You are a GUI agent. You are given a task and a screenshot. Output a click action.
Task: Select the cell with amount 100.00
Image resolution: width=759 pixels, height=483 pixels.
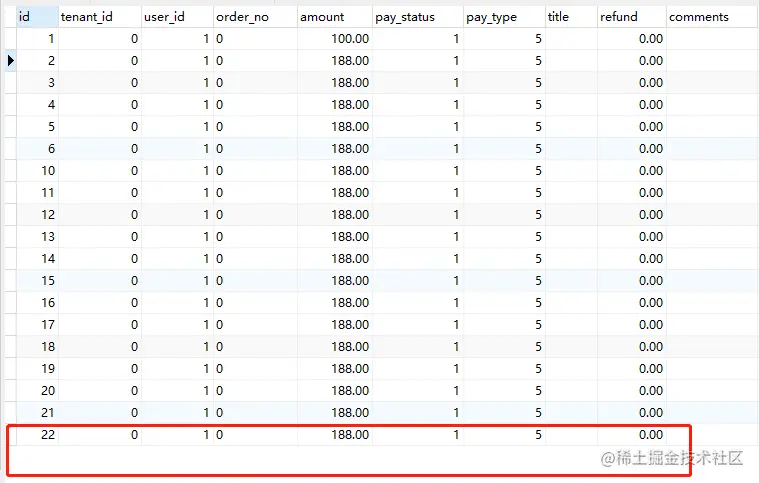335,39
